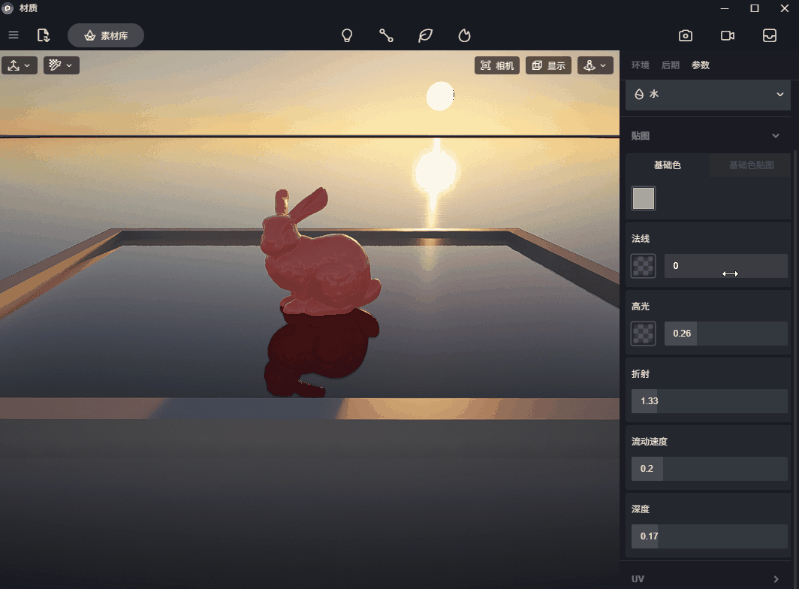Image resolution: width=799 pixels, height=589 pixels.
Task: Click the sun disc in the sky
Action: tap(440, 96)
